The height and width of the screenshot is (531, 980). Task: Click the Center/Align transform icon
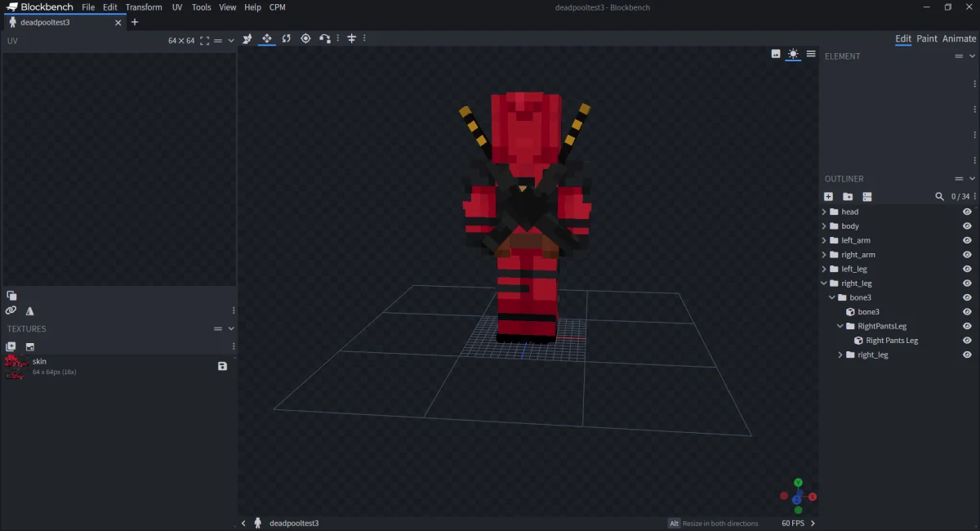click(x=352, y=38)
